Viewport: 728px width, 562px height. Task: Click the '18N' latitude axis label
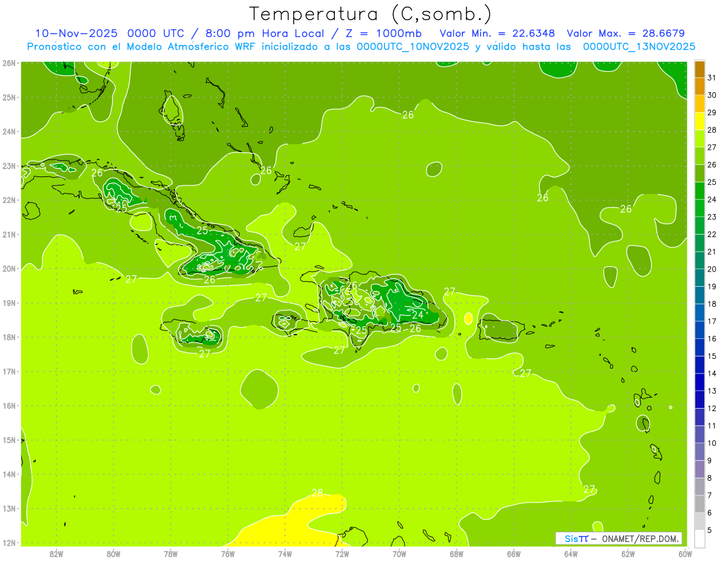(x=9, y=337)
